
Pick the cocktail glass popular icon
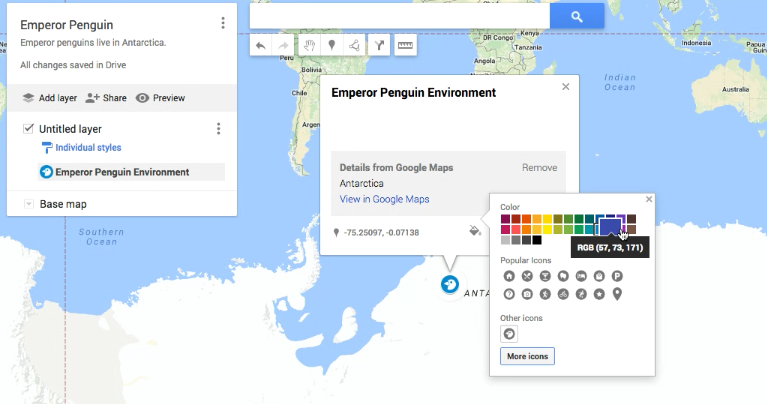(x=545, y=276)
